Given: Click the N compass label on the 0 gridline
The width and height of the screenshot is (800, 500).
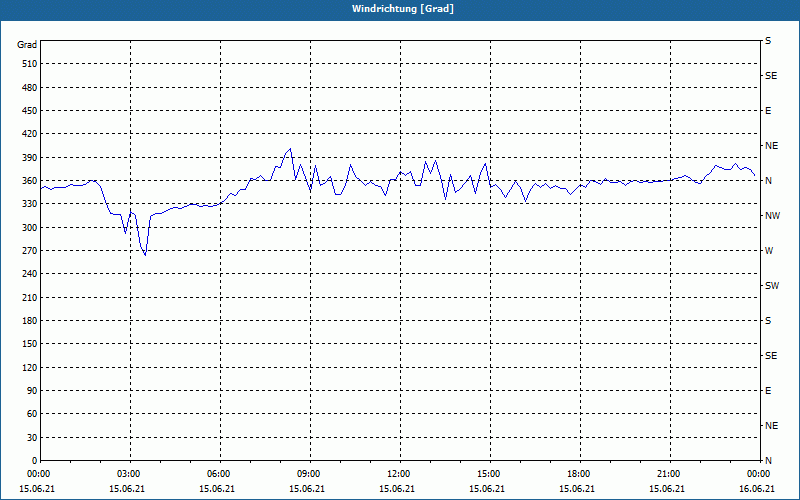Looking at the screenshot, I should pos(768,461).
